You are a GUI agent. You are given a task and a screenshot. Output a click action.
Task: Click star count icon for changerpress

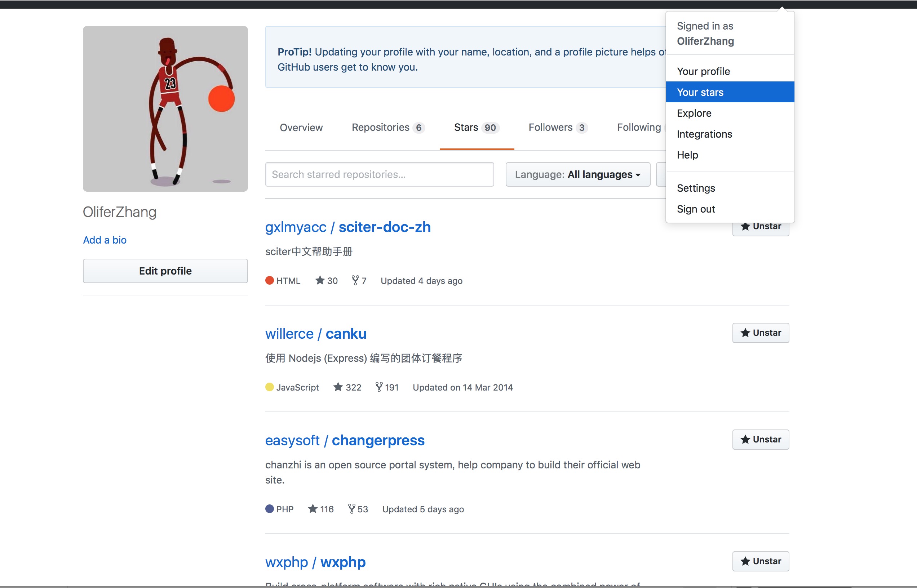pyautogui.click(x=313, y=509)
